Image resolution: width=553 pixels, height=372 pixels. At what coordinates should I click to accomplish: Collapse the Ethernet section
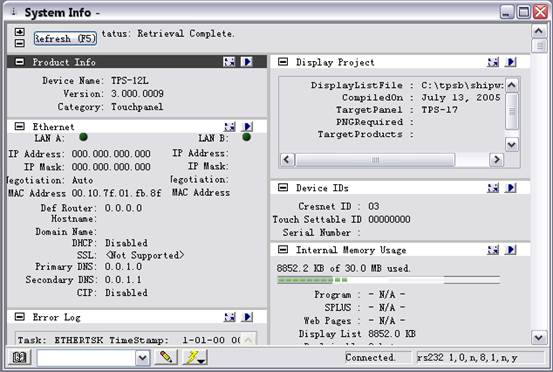click(x=20, y=127)
